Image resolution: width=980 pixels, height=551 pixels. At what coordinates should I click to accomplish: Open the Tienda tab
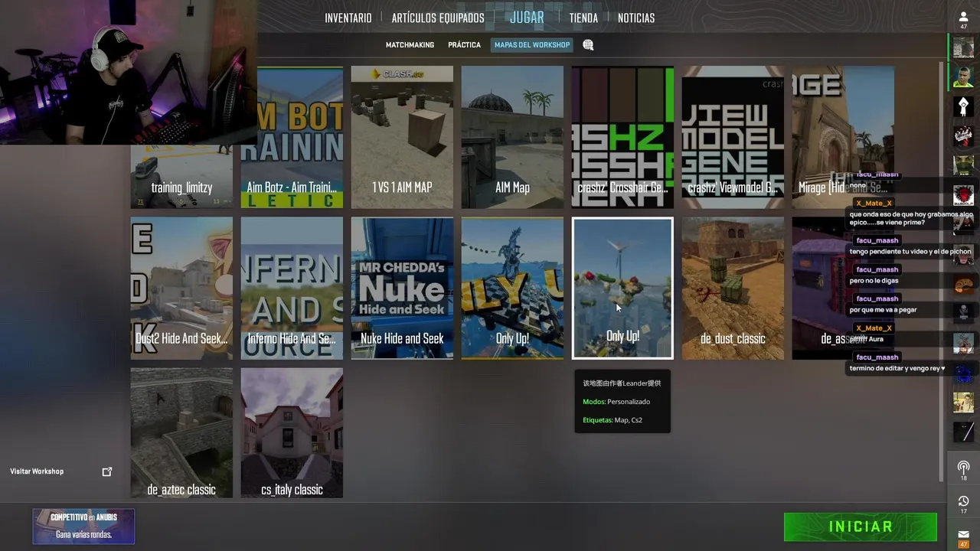click(583, 18)
